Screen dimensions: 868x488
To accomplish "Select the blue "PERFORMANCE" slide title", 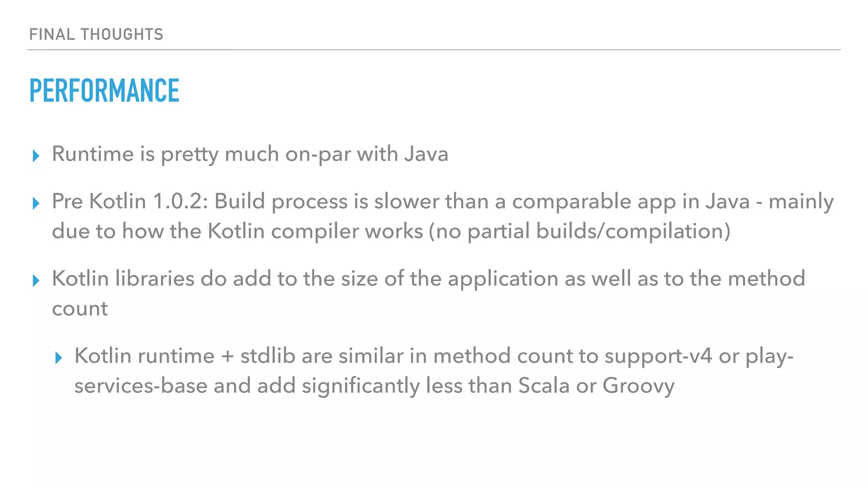I will (x=104, y=90).
